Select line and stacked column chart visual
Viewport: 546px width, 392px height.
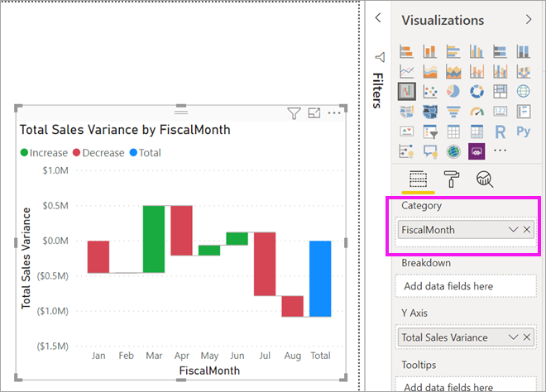(477, 72)
